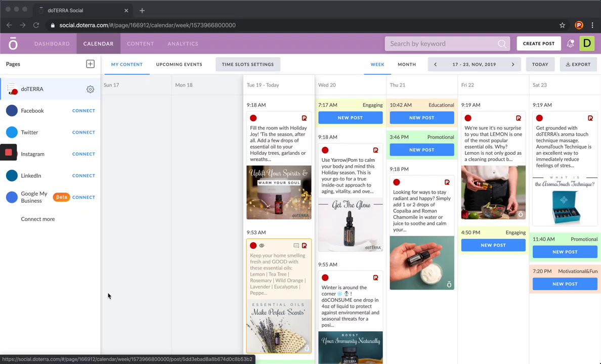Create new post in Thu 3:46 PM slot

pos(421,150)
